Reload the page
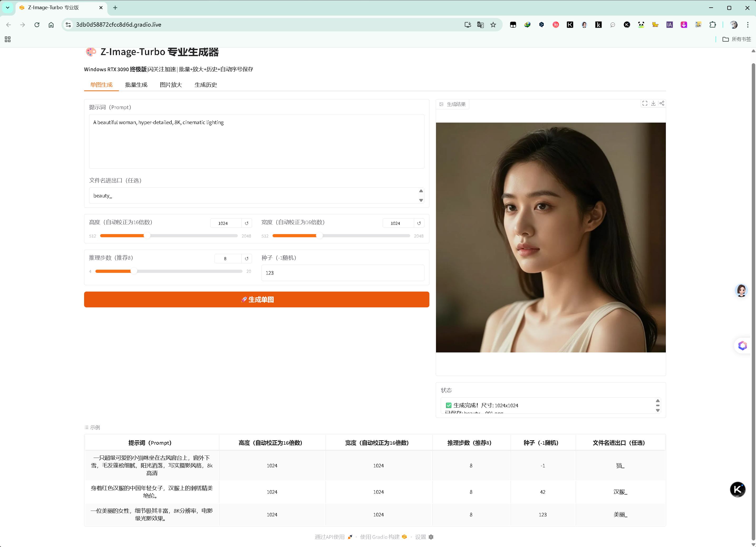This screenshot has height=547, width=756. [x=37, y=25]
